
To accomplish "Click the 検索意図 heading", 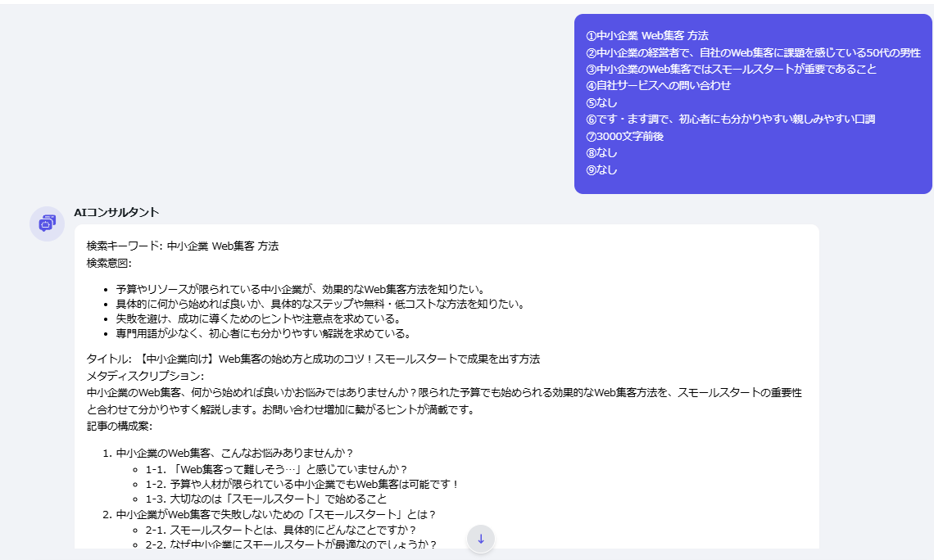I will [109, 263].
